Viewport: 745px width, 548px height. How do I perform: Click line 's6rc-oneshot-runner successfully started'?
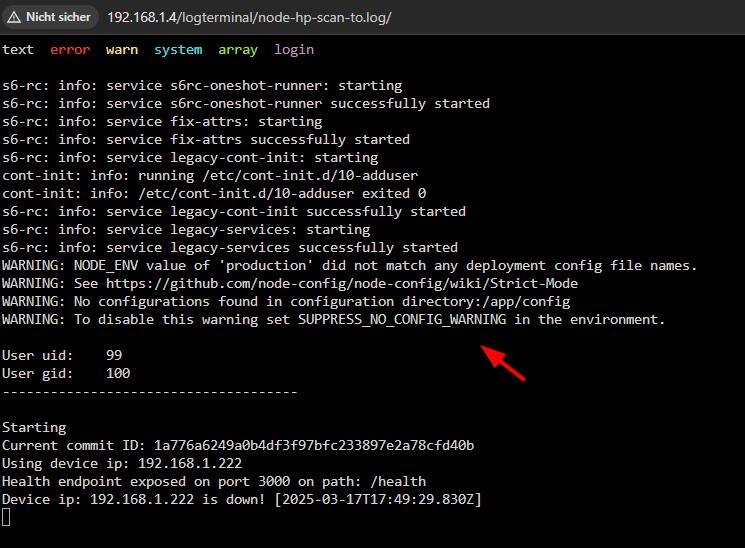click(x=246, y=104)
